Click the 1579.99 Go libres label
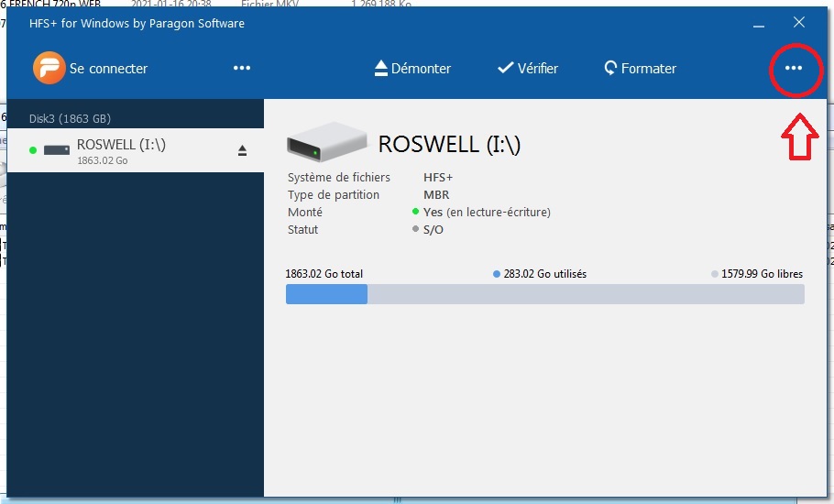The height and width of the screenshot is (504, 834). pyautogui.click(x=762, y=274)
